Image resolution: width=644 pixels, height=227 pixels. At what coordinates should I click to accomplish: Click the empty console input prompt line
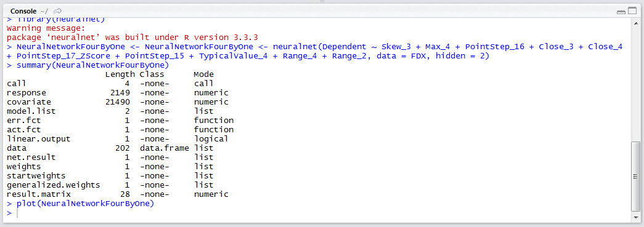point(319,213)
